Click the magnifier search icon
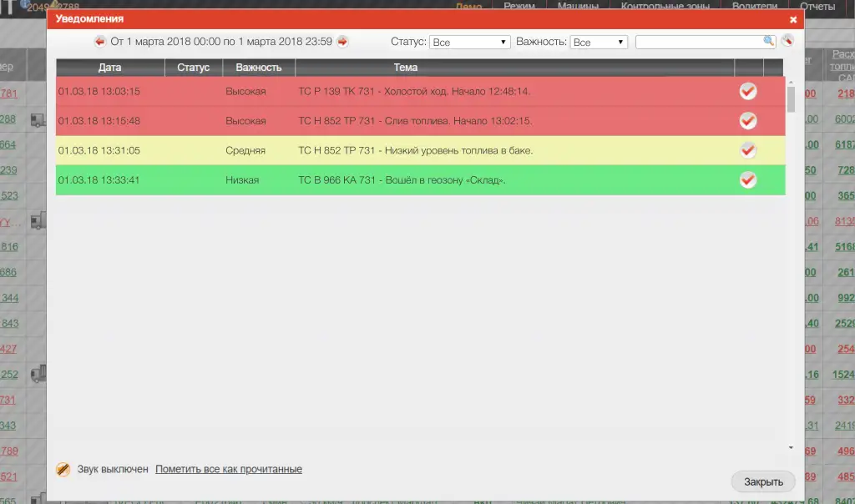 tap(768, 41)
